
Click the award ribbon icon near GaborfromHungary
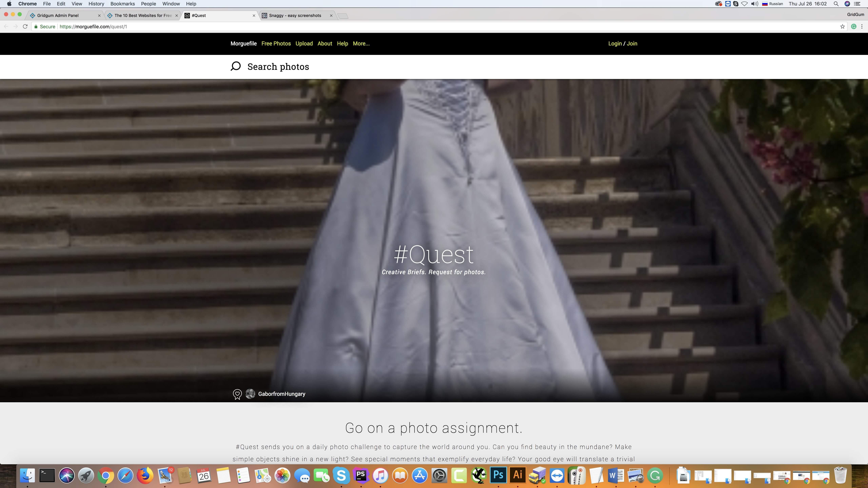(237, 394)
